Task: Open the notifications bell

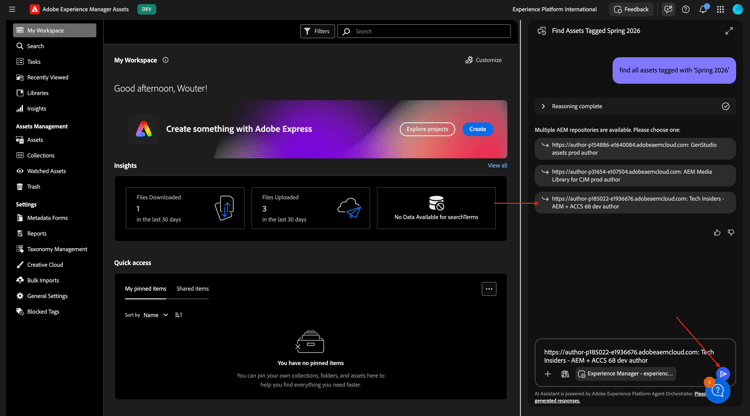Action: click(703, 9)
